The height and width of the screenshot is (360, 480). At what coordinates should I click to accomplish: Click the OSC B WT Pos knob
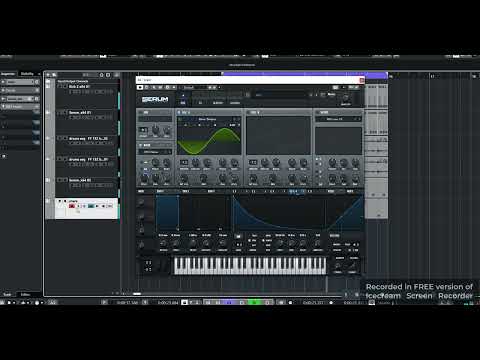click(x=253, y=178)
